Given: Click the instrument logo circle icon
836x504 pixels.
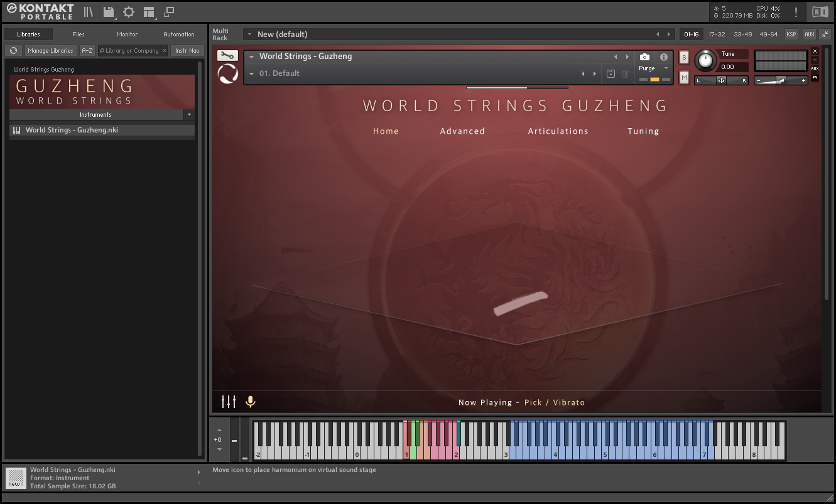Looking at the screenshot, I should [x=227, y=74].
